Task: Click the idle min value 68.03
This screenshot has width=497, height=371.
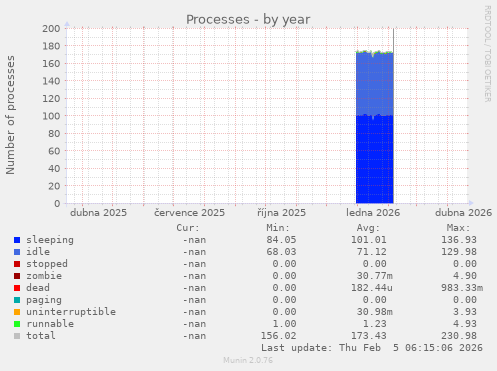Action: [x=281, y=252]
